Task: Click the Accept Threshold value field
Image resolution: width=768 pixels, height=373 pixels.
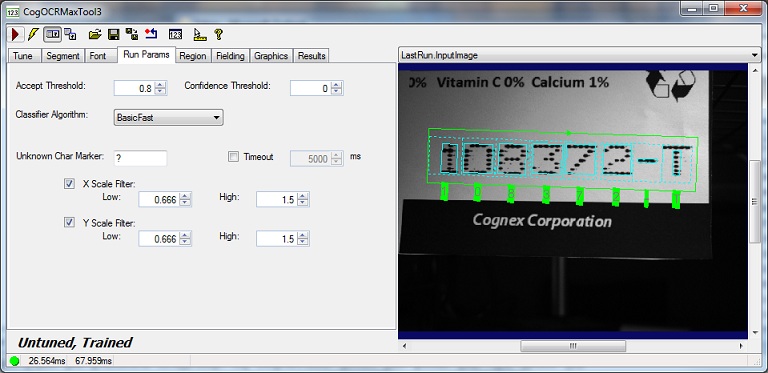Action: (134, 88)
